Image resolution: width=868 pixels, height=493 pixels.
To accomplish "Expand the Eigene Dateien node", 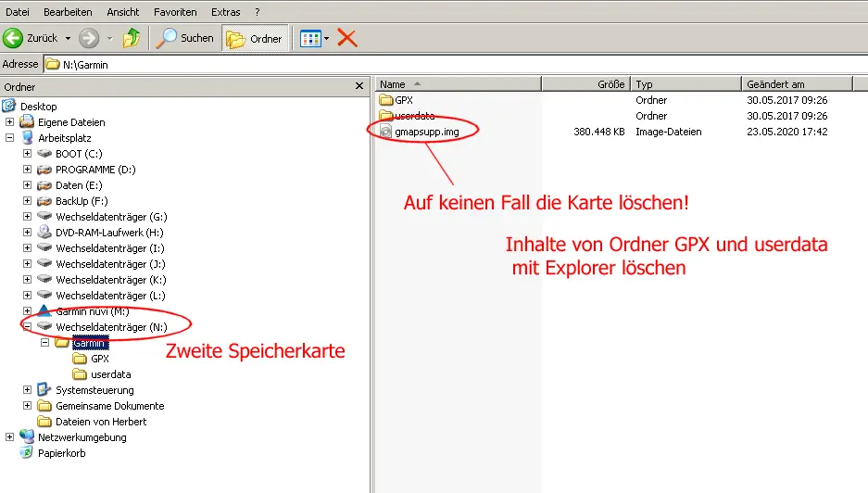I will pyautogui.click(x=10, y=122).
